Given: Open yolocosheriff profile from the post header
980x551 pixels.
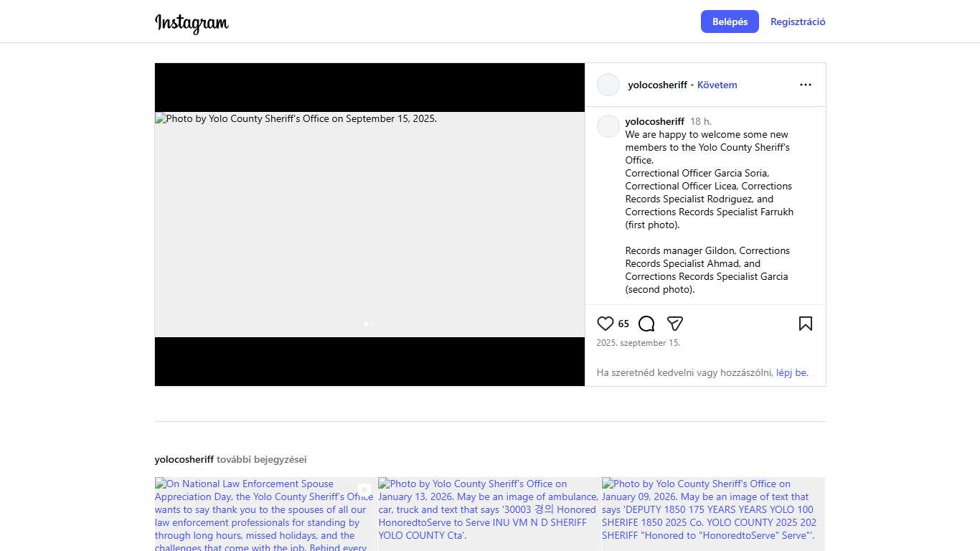Looking at the screenshot, I should click(x=657, y=85).
